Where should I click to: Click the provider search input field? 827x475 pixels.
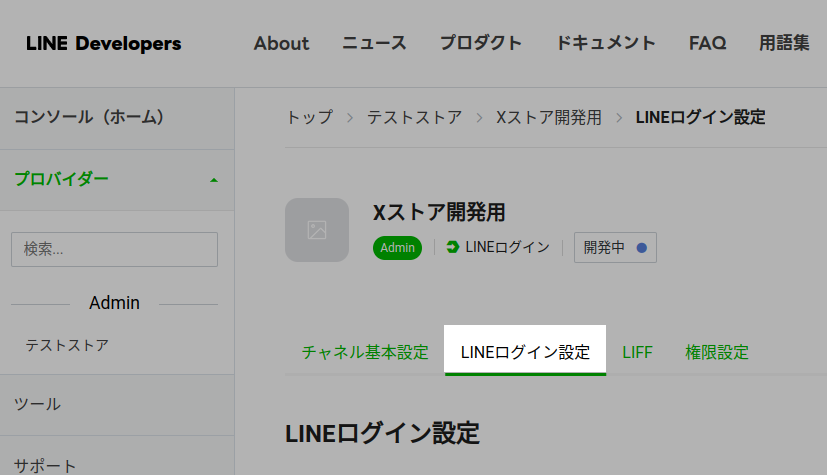[x=114, y=249]
